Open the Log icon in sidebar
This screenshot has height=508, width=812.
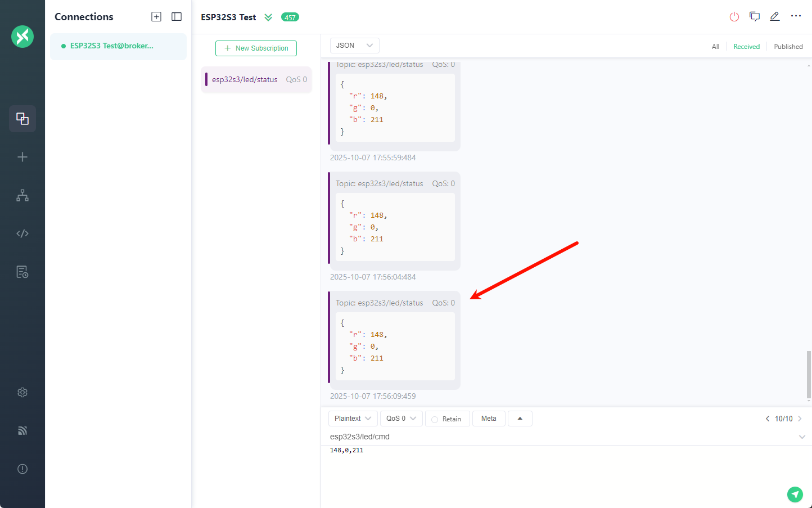[22, 272]
